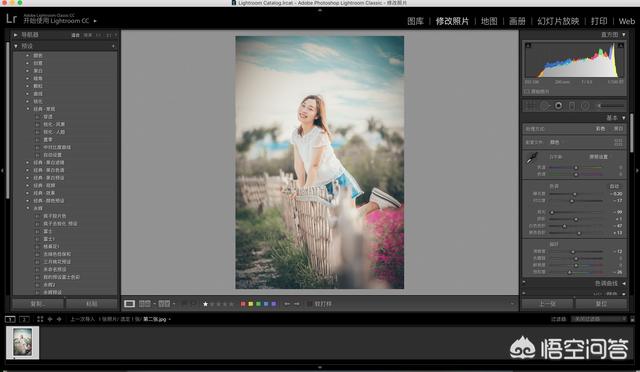Image resolution: width=640 pixels, height=372 pixels.
Task: Collapse the right panel group edge arrow
Action: (x=638, y=170)
